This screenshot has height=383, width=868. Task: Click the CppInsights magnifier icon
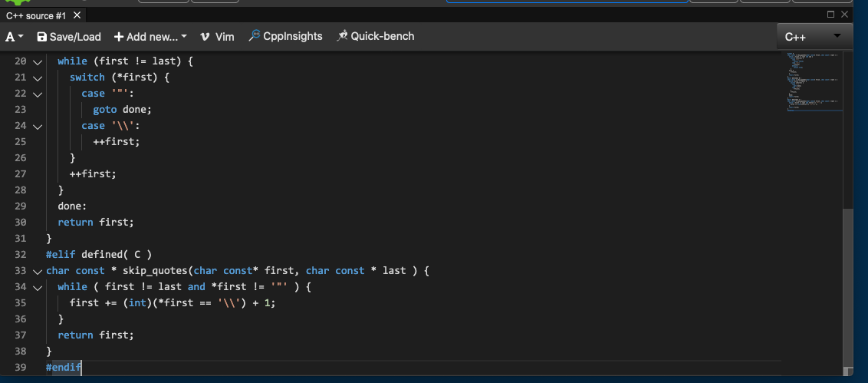point(254,35)
